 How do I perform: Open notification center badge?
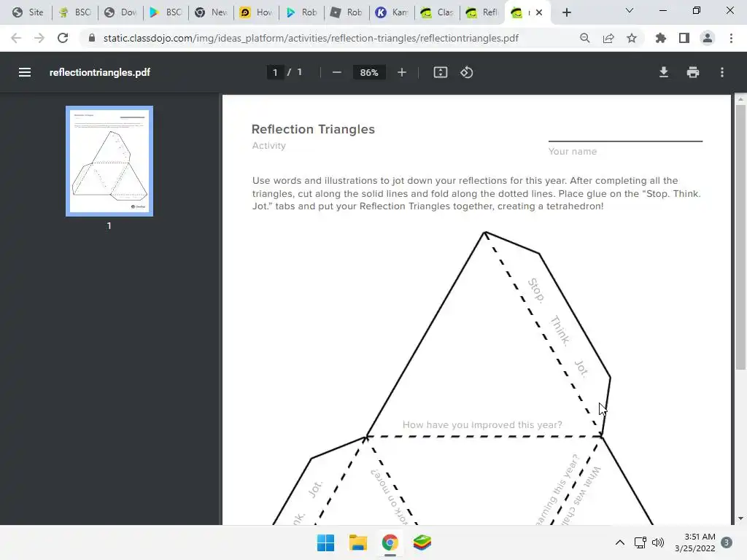(727, 542)
